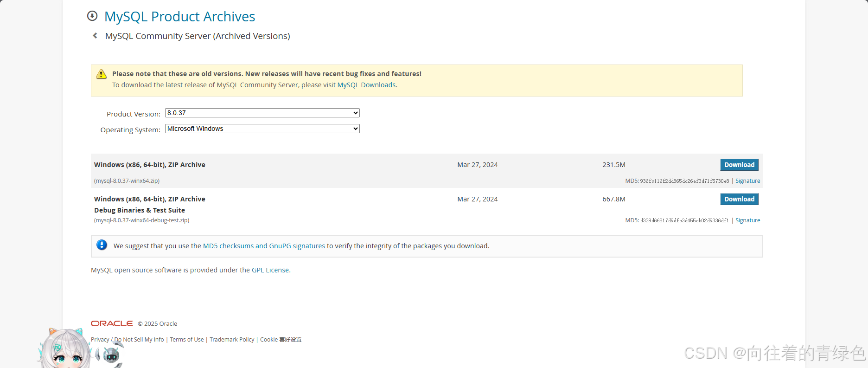This screenshot has width=868, height=368.
Task: Click the blue info exclamation icon
Action: (x=102, y=245)
